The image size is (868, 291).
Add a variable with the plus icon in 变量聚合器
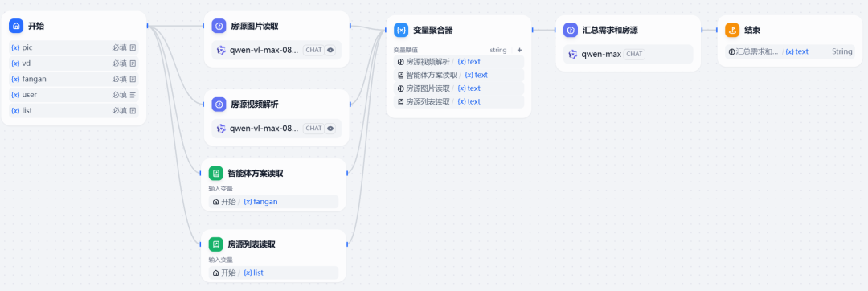pyautogui.click(x=519, y=50)
